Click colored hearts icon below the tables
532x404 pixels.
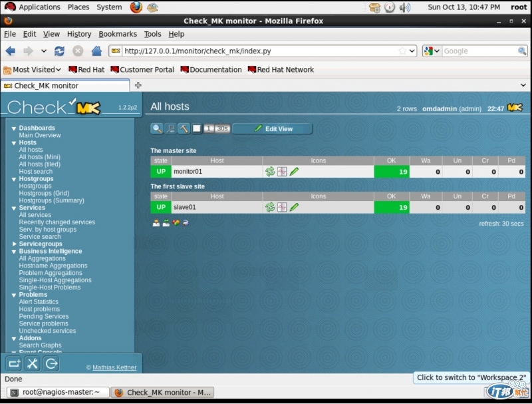176,223
